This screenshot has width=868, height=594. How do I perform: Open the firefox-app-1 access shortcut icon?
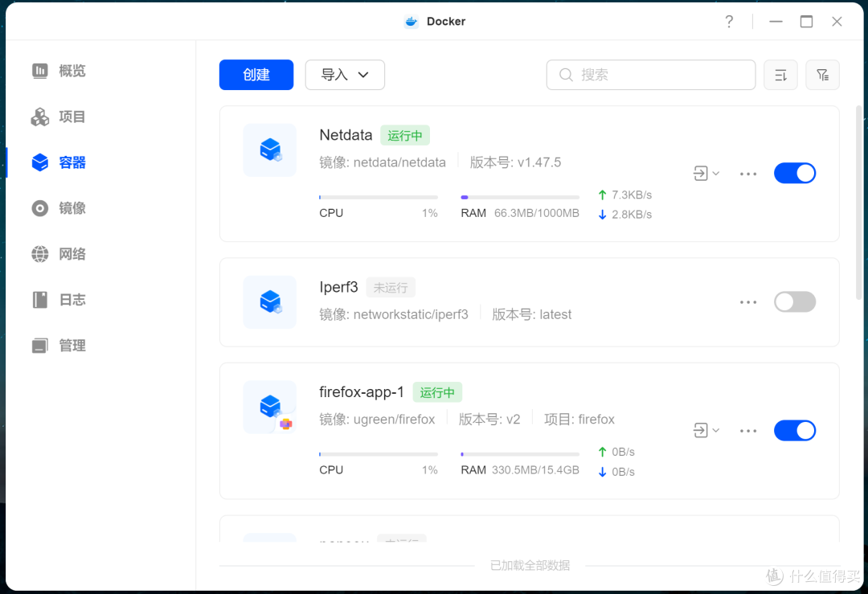pos(700,430)
